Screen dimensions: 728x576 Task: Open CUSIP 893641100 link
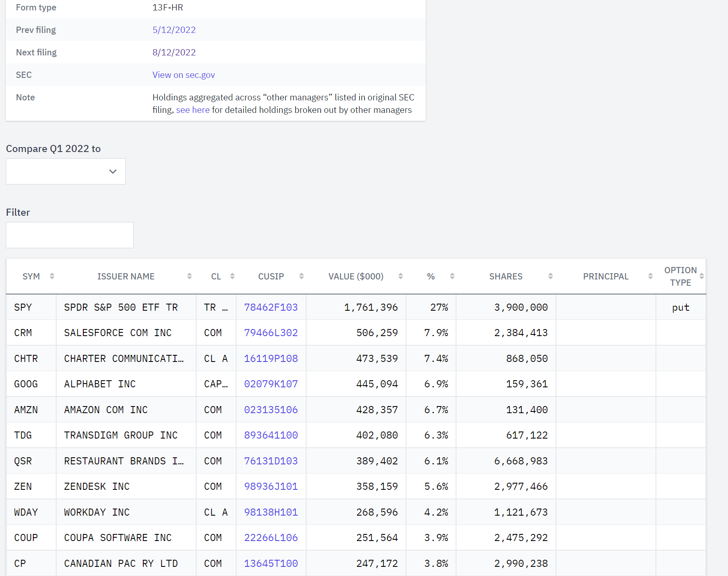[x=271, y=435]
